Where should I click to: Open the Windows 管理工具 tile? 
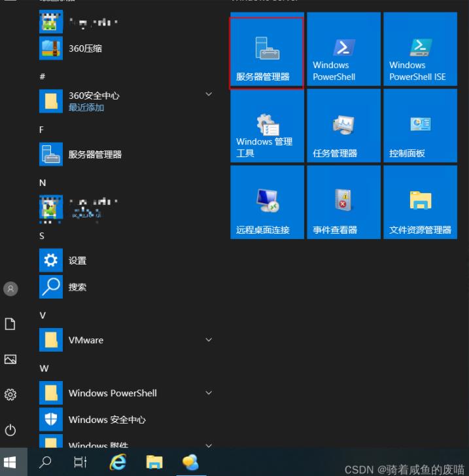(x=267, y=126)
